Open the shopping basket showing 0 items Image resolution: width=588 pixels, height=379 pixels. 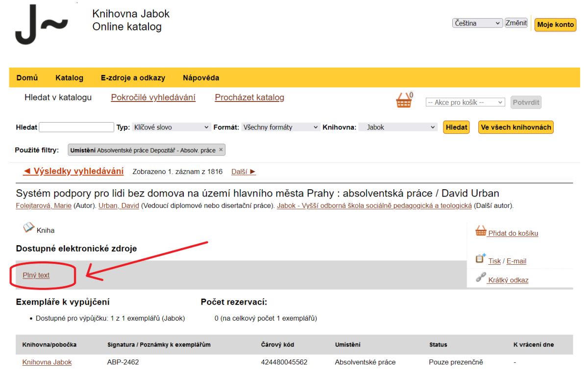[x=403, y=100]
